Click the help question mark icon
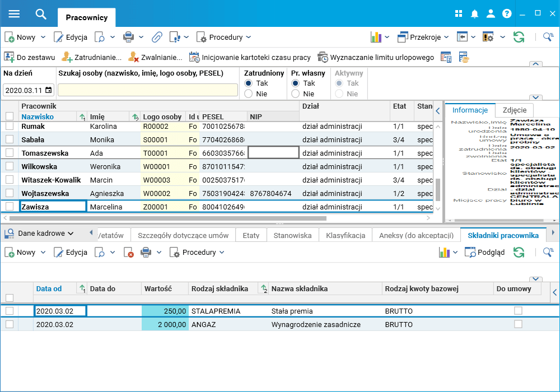Viewport: 560px width, 392px height. (x=507, y=14)
